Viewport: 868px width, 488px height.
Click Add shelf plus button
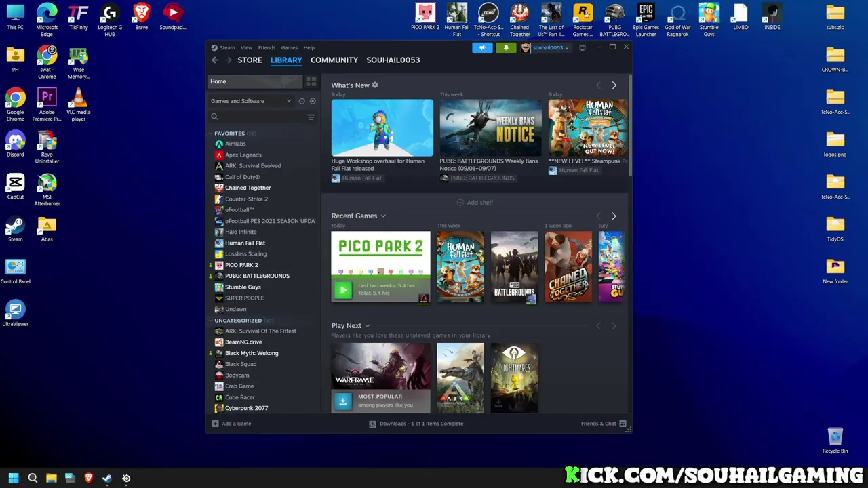(475, 202)
